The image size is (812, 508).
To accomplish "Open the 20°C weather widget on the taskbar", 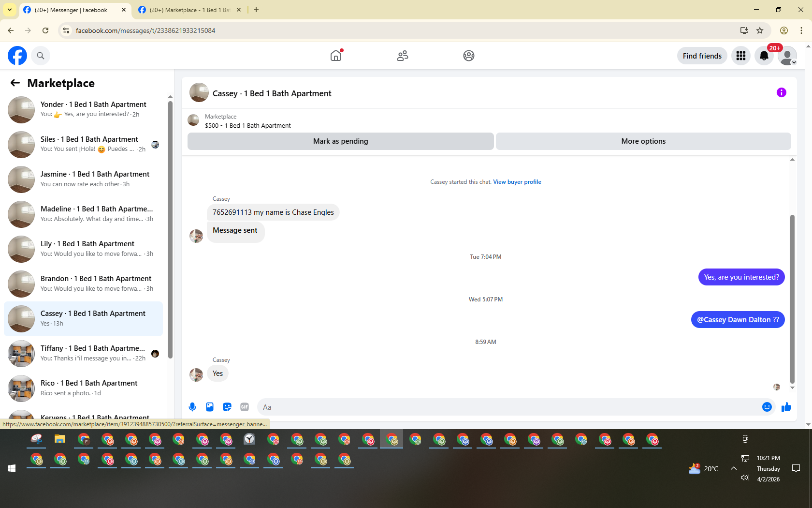I will click(704, 468).
